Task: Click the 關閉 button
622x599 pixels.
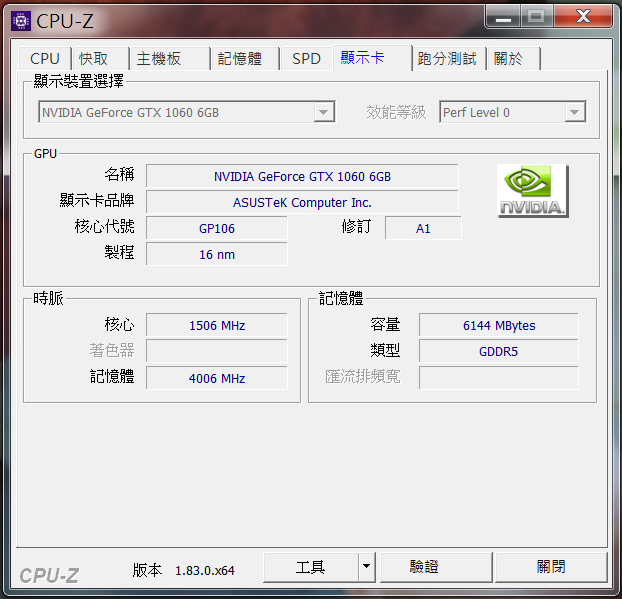Action: pyautogui.click(x=551, y=567)
